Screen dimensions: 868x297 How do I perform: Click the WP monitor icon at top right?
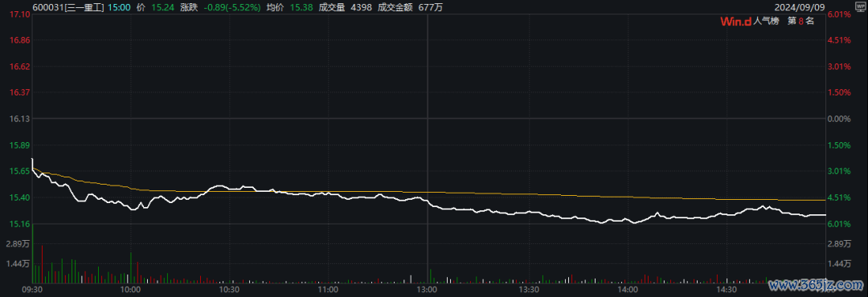861,6
